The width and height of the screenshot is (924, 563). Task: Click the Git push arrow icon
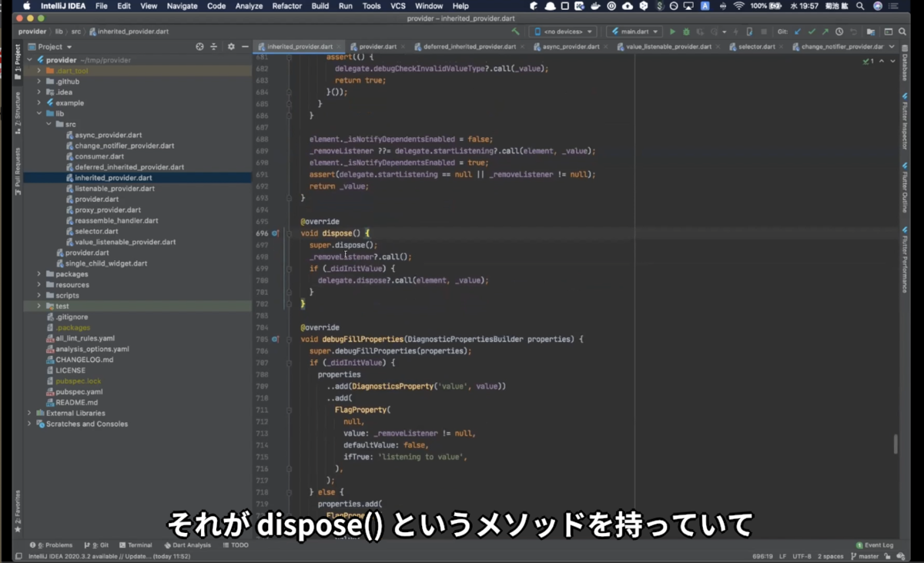pos(825,32)
